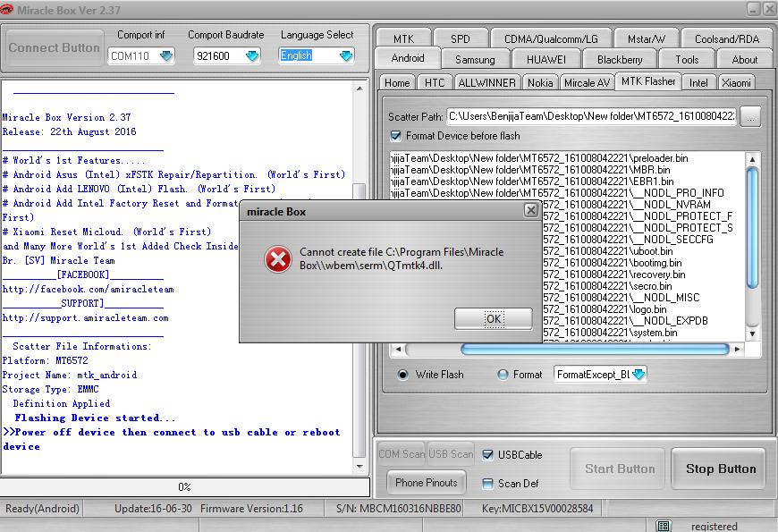Click OK in the miracle Box error dialog

click(494, 318)
